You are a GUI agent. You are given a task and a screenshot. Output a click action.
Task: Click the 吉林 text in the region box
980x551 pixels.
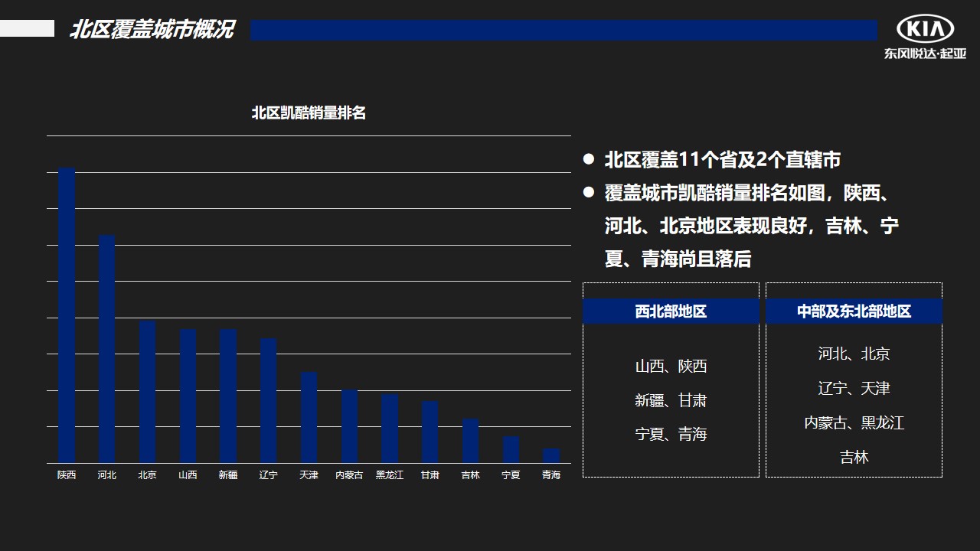[x=854, y=457]
